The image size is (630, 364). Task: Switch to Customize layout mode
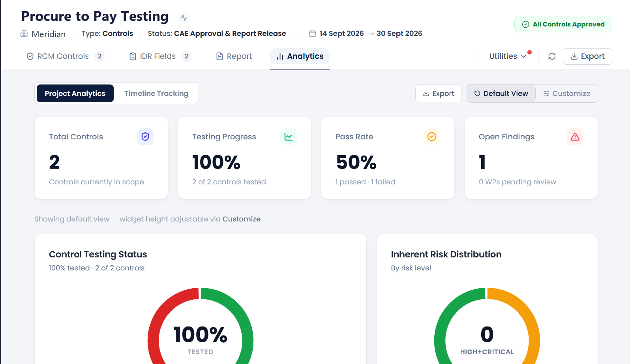[567, 94]
